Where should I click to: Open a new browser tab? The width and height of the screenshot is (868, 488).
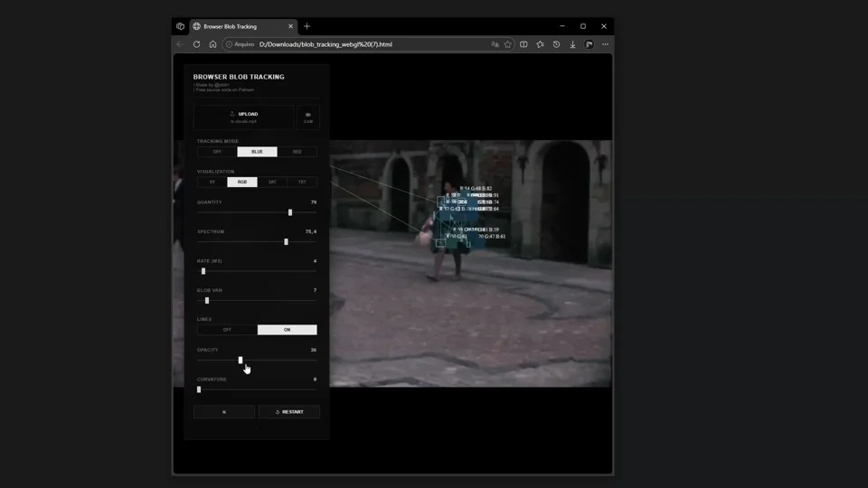tap(307, 26)
